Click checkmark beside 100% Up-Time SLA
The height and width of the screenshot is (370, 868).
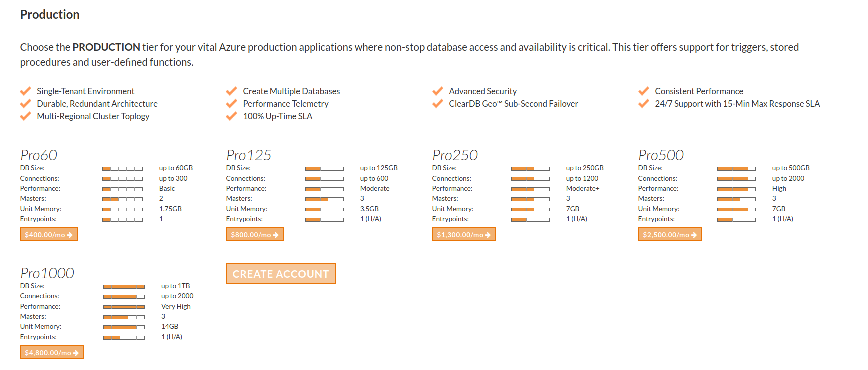click(231, 116)
